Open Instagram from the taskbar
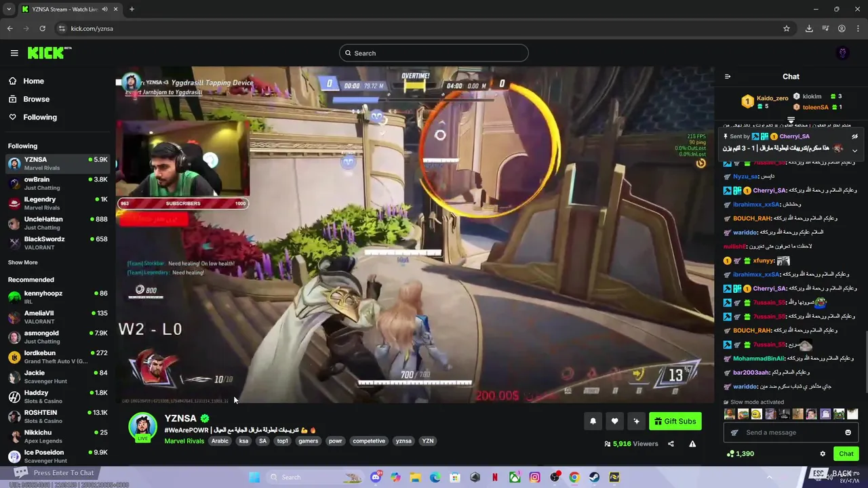868x488 pixels. click(534, 477)
